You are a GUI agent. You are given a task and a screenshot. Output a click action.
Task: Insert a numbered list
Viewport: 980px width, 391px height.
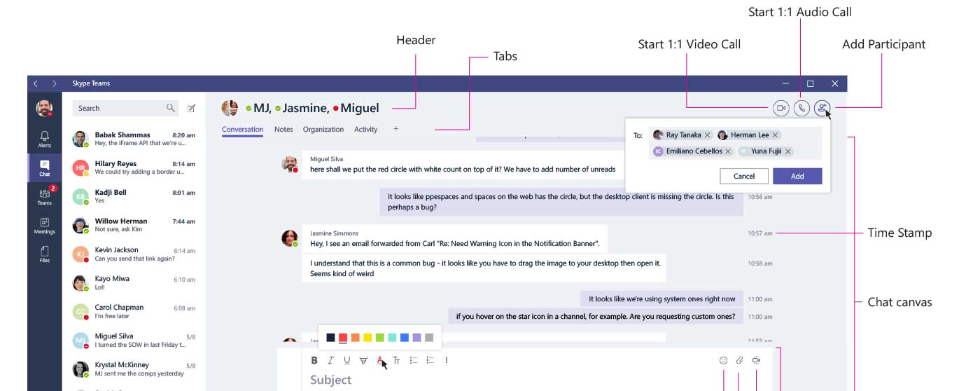430,360
